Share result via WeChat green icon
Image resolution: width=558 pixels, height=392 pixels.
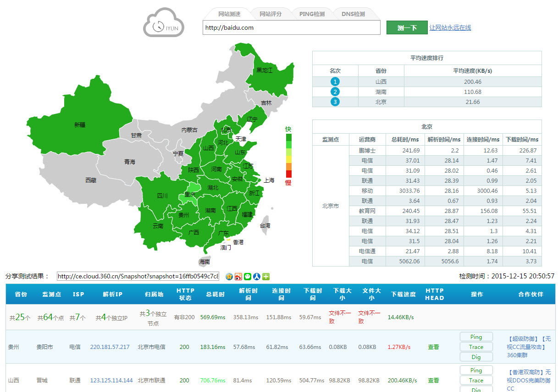(248, 277)
